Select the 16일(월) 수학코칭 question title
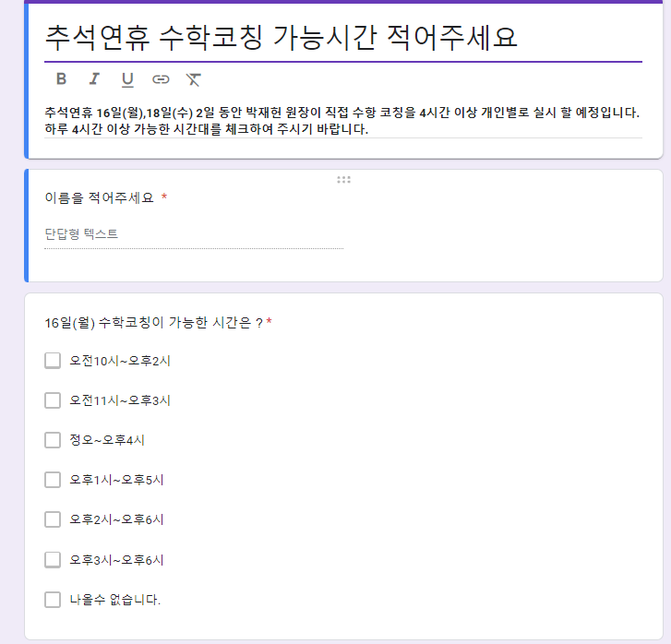 (x=153, y=323)
